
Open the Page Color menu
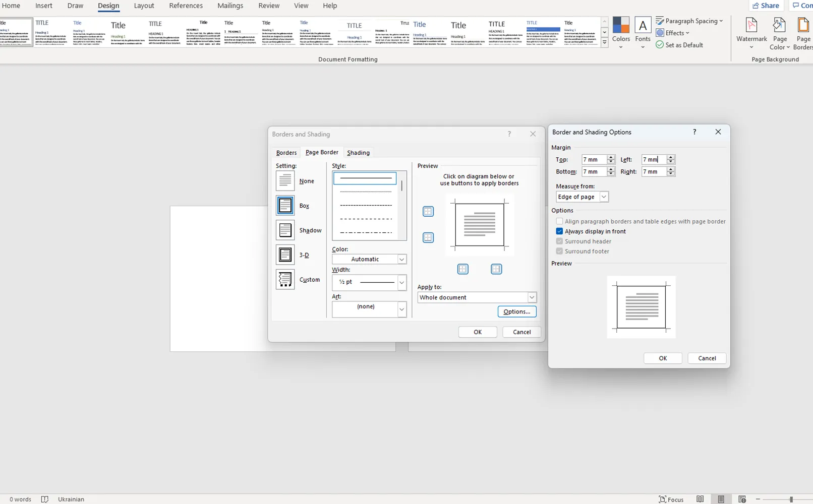tap(780, 33)
